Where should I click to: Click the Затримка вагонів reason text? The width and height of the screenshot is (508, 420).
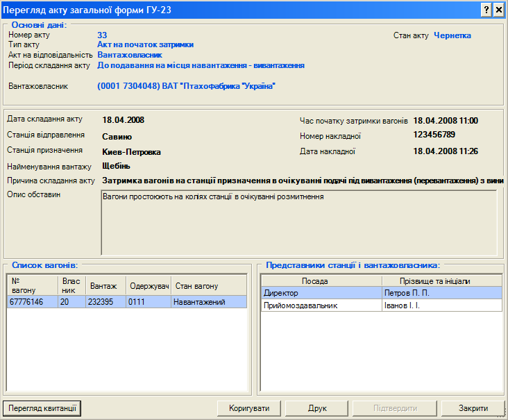pos(303,180)
